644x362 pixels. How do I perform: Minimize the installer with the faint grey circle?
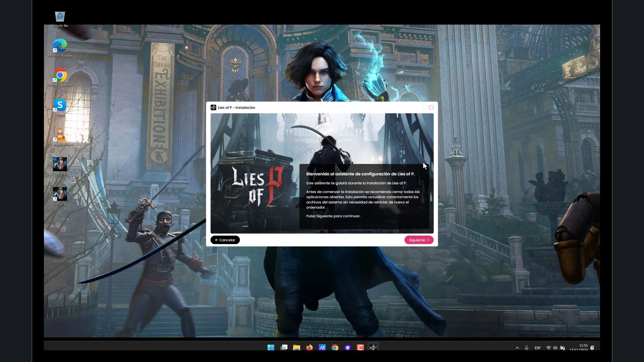(x=425, y=108)
